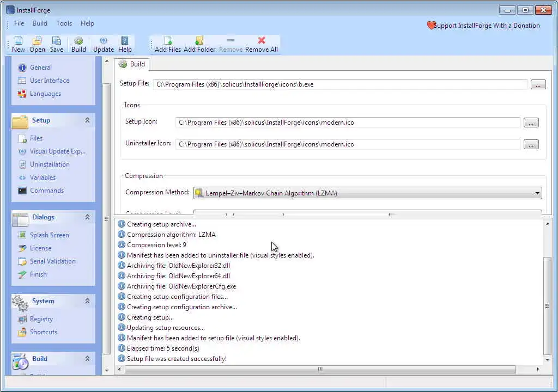Select log line 'Creating setup archive...'
The height and width of the screenshot is (392, 558).
click(157, 224)
